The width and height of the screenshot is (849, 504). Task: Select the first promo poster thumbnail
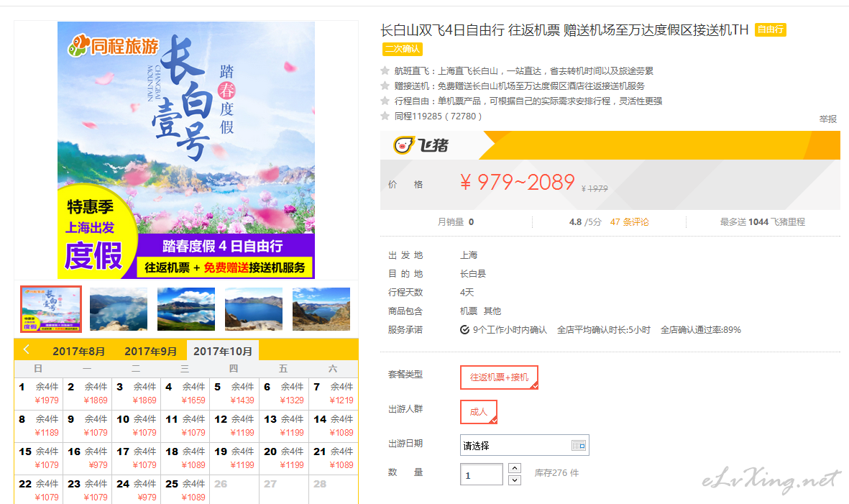(x=51, y=309)
